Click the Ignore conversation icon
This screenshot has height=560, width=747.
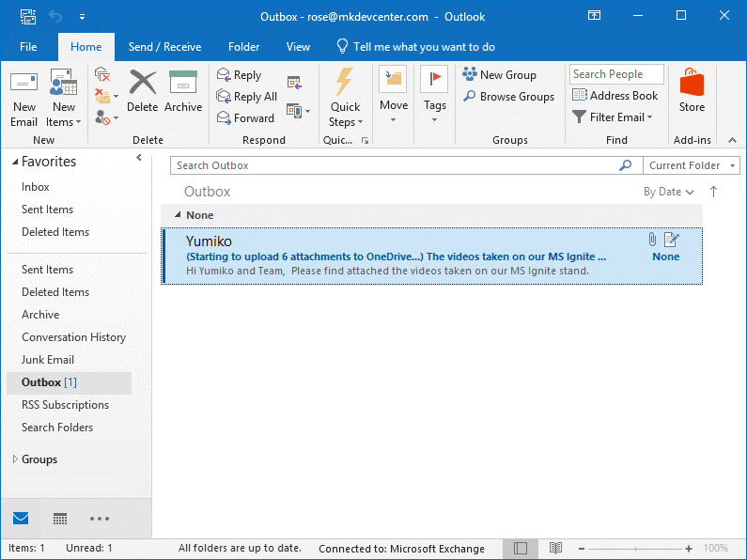[x=102, y=74]
